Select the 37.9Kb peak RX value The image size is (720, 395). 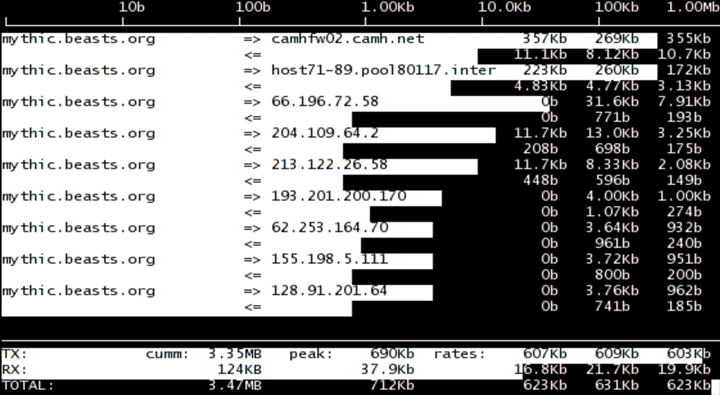388,370
